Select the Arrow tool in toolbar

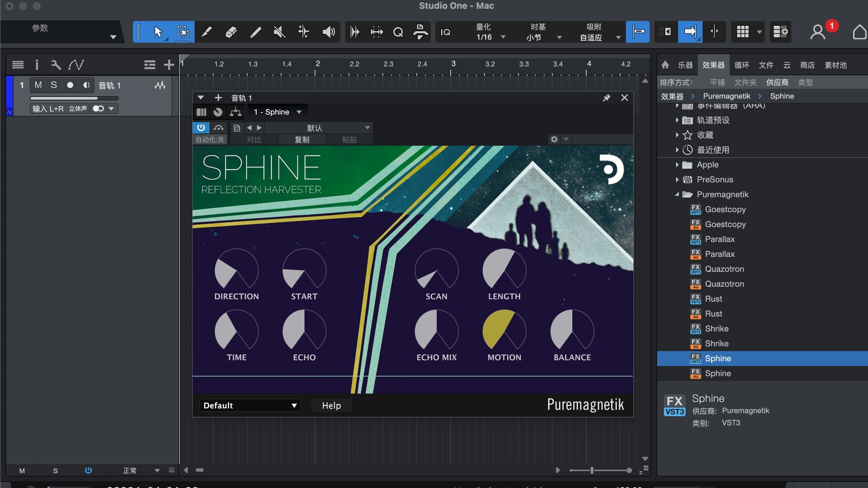158,32
